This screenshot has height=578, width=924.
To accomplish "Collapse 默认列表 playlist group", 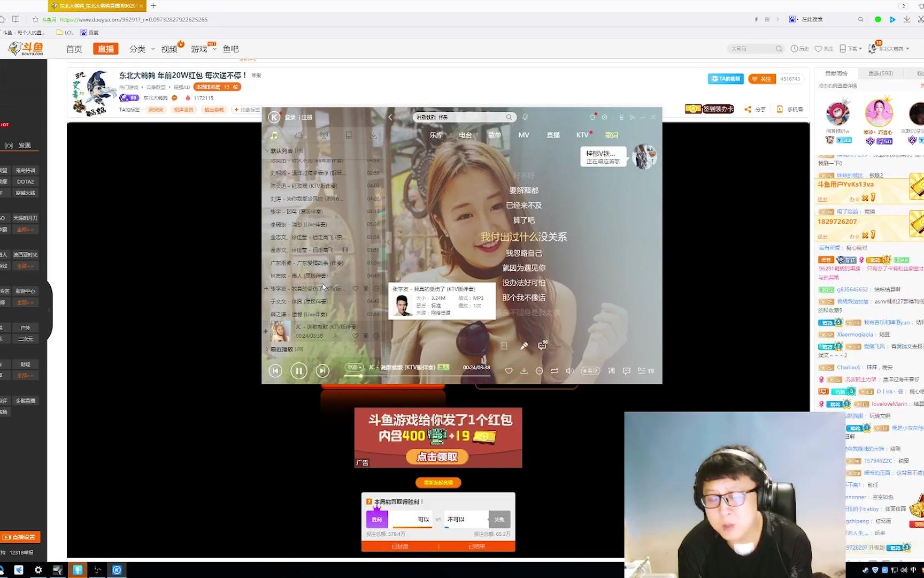I will (x=267, y=151).
